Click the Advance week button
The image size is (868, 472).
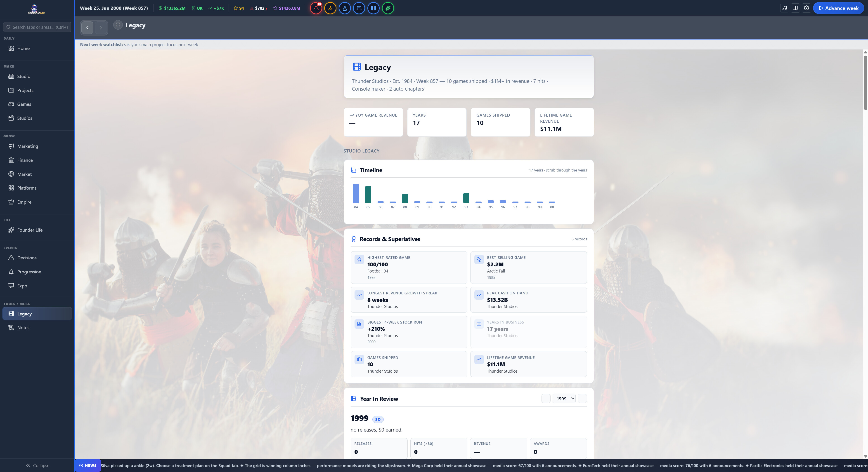pos(838,8)
